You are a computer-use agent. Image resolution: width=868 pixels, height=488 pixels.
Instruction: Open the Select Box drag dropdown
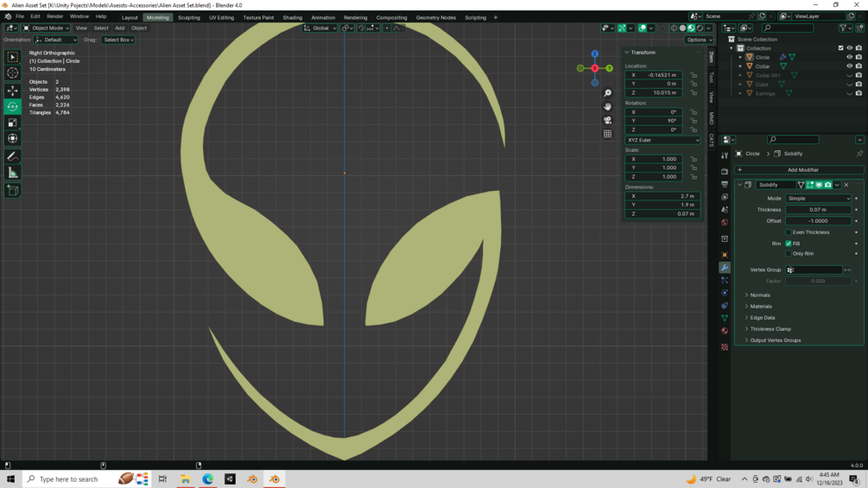click(118, 40)
